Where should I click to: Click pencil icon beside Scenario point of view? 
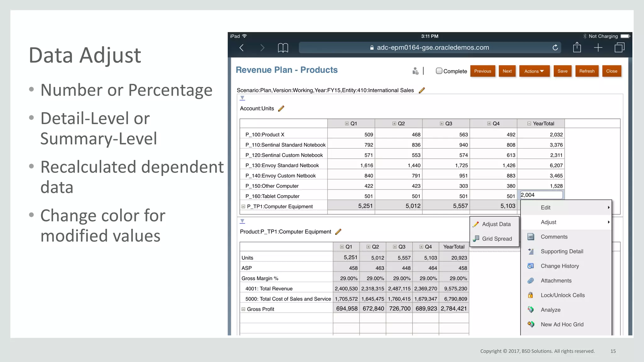(422, 90)
